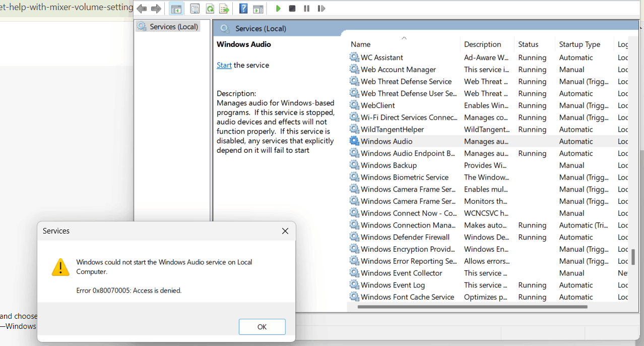Toggle the Show/Hide Action Pane icon
The width and height of the screenshot is (644, 346).
tap(258, 9)
